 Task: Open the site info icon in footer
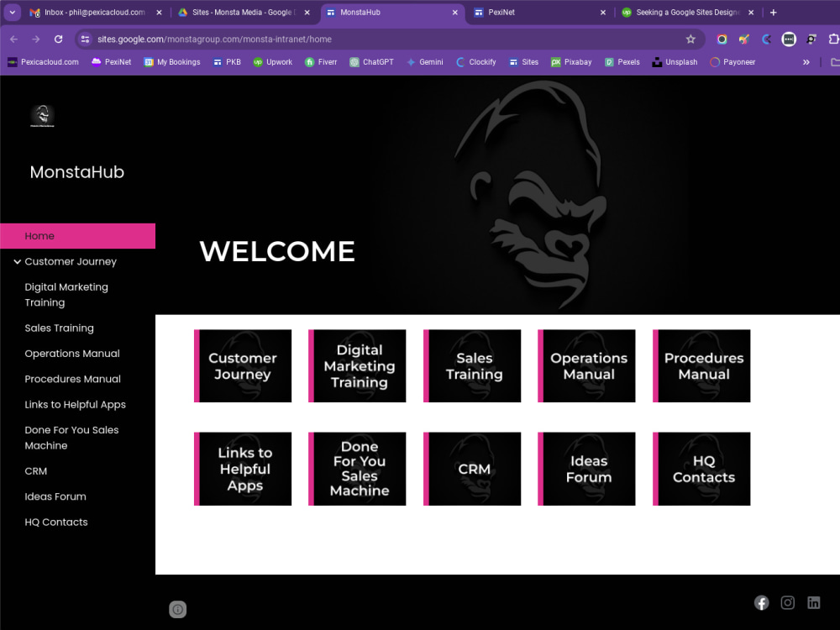178,609
